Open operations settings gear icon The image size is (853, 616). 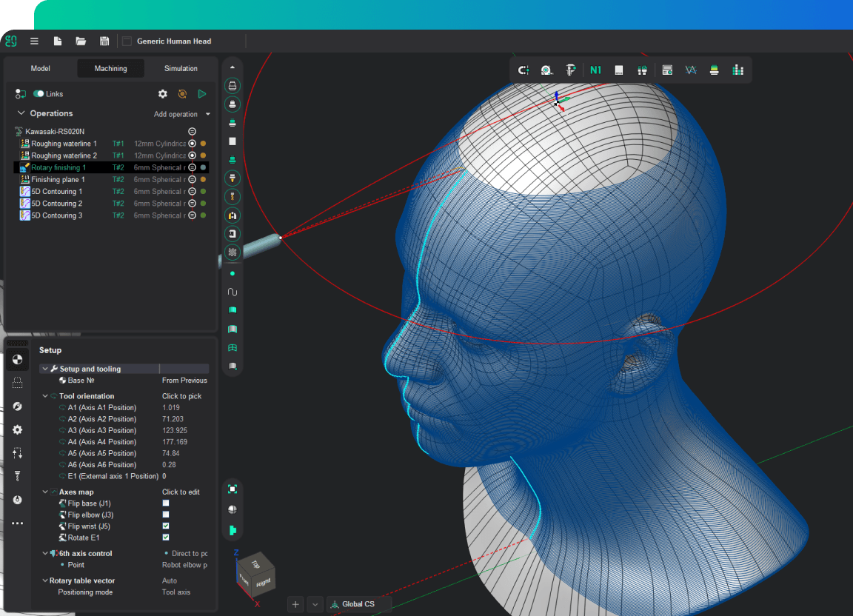tap(163, 94)
